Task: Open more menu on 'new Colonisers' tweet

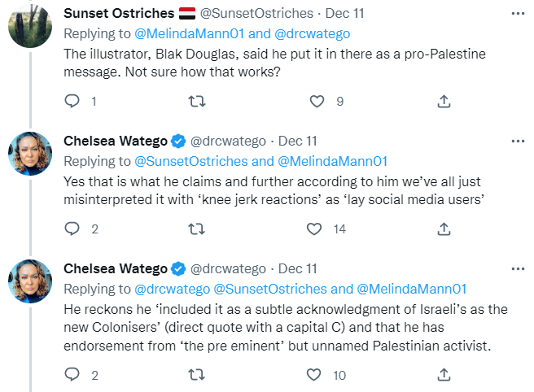Action: (518, 269)
